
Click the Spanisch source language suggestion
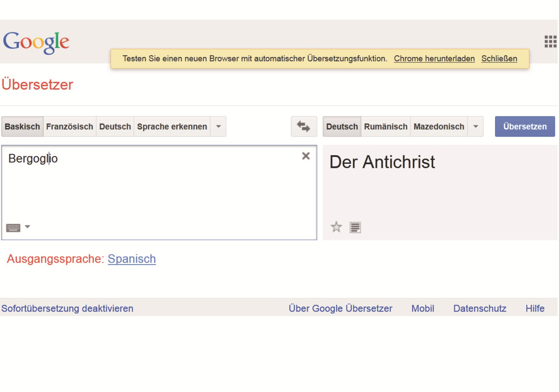[x=131, y=259]
